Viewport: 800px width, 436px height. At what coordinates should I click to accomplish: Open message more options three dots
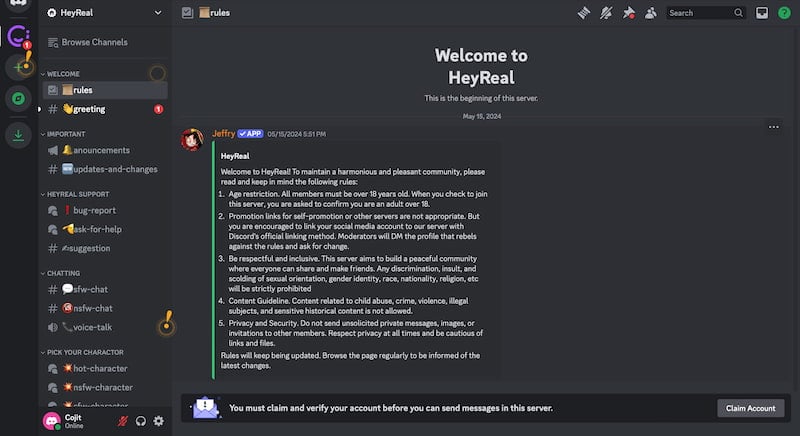point(773,127)
